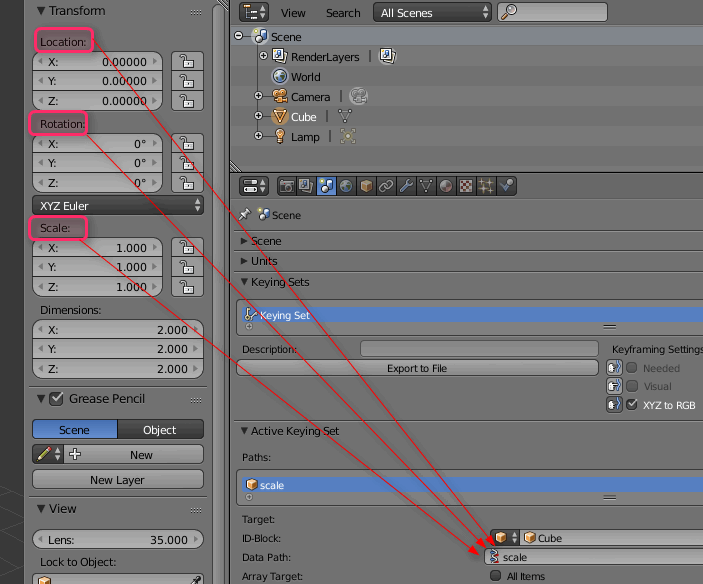This screenshot has width=703, height=584.
Task: Enable the Visual keyframing checkbox
Action: (x=632, y=386)
